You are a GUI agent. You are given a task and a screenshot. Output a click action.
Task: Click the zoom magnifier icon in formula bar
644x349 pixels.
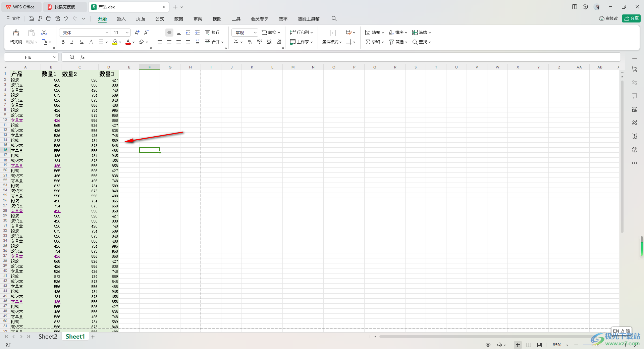click(x=72, y=57)
